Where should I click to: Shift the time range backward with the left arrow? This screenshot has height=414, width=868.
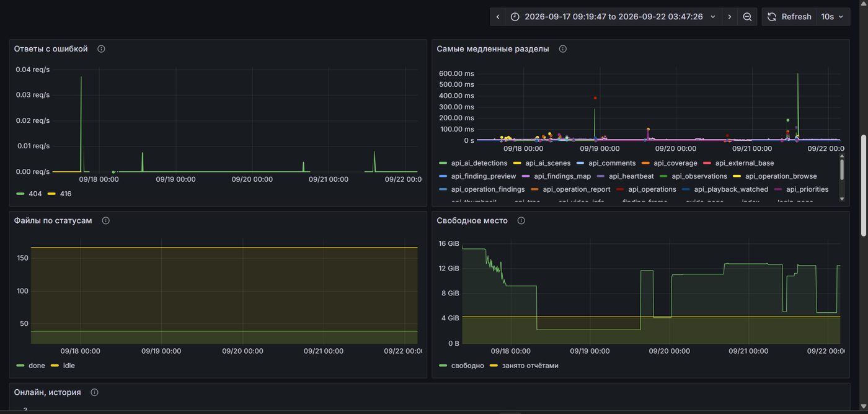[x=498, y=17]
